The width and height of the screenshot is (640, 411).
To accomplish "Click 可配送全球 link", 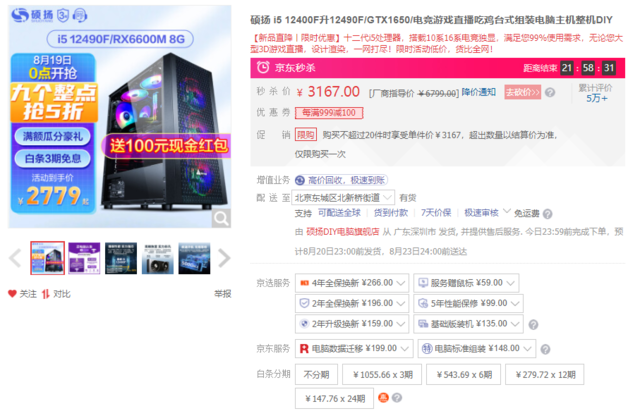I will coord(339,213).
